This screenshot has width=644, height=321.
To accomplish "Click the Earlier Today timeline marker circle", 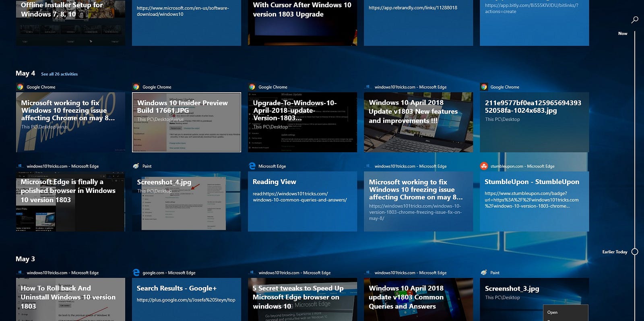I will click(x=635, y=252).
